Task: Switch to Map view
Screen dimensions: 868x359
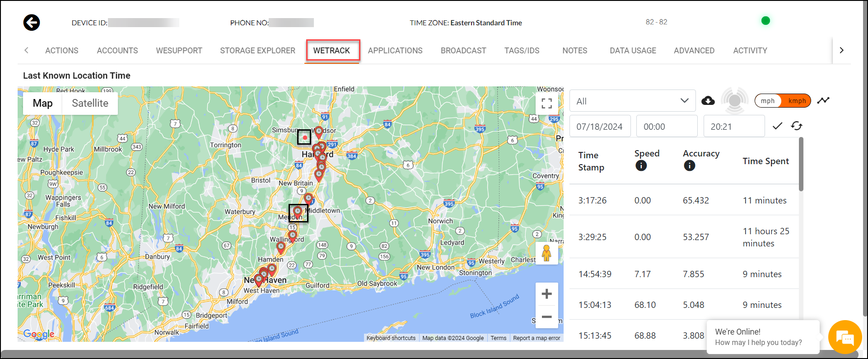Action: pos(43,103)
